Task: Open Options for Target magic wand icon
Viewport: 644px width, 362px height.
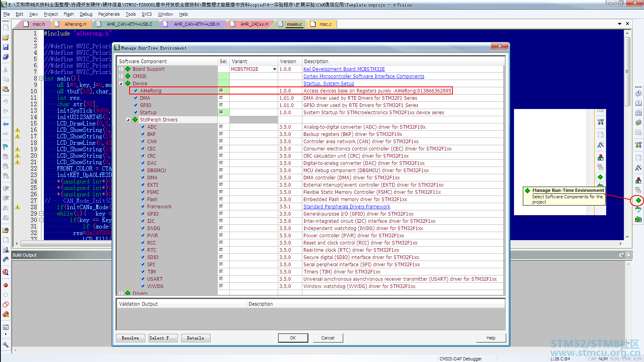Action: [638, 167]
